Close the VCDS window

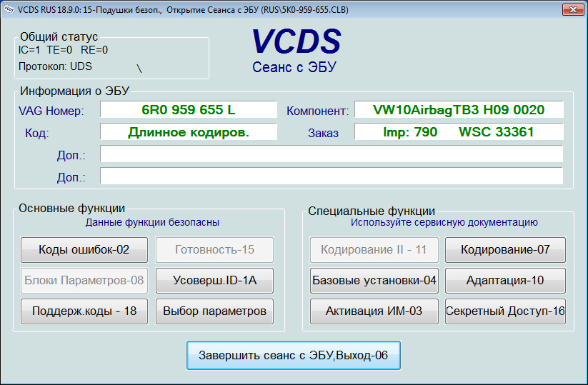pyautogui.click(x=573, y=9)
